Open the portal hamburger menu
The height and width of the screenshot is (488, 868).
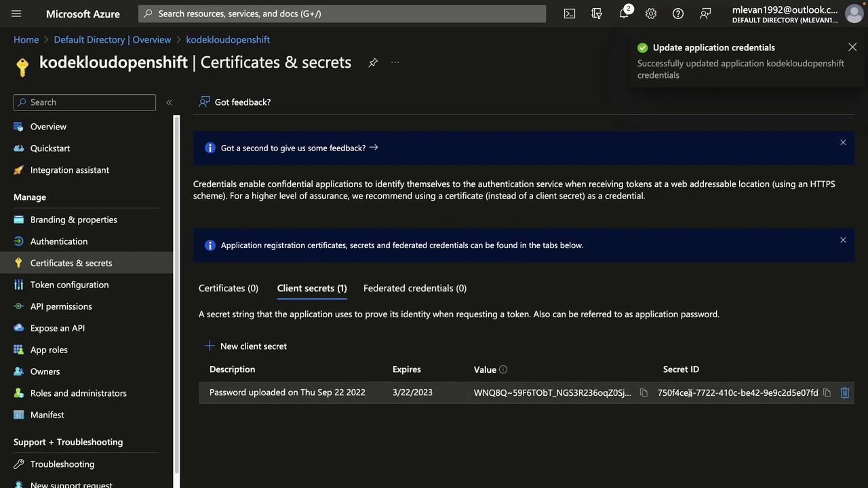pyautogui.click(x=16, y=14)
